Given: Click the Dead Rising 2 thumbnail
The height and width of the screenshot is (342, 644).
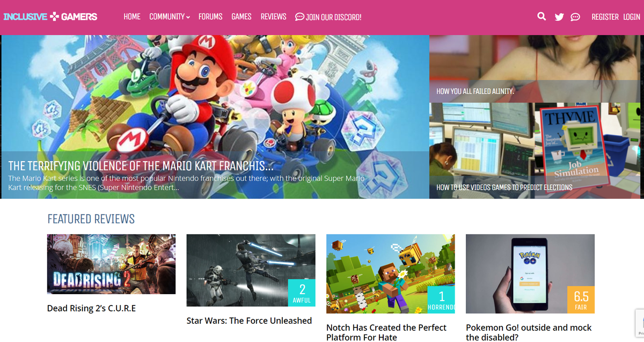Looking at the screenshot, I should point(111,264).
